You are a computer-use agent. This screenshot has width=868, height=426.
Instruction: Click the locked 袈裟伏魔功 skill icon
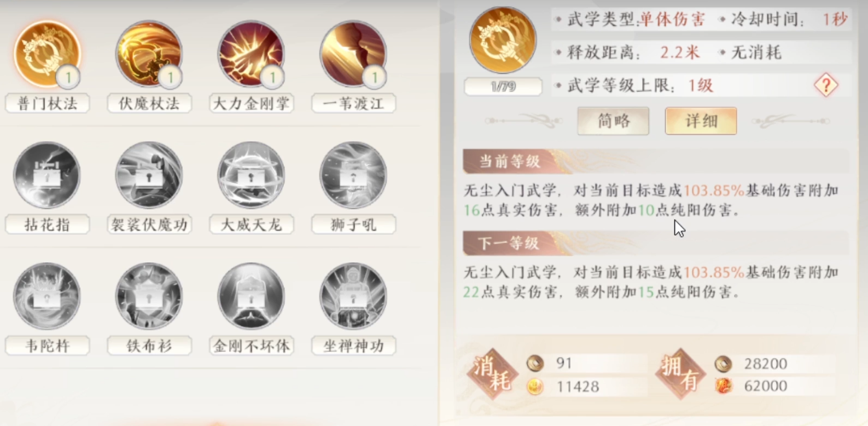pos(149,175)
